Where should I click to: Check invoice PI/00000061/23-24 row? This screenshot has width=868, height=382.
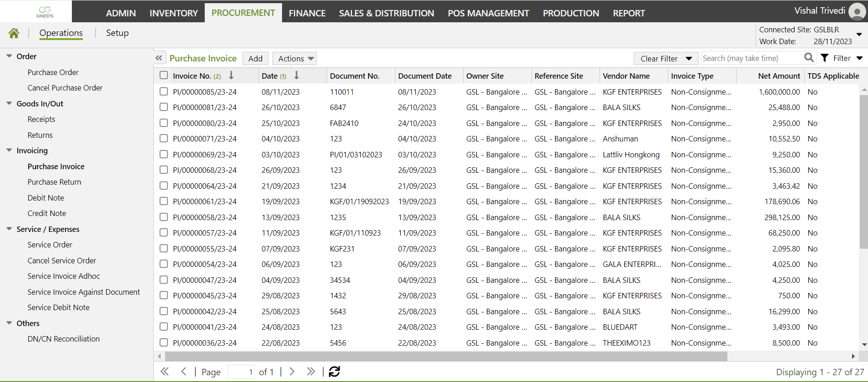click(x=164, y=201)
